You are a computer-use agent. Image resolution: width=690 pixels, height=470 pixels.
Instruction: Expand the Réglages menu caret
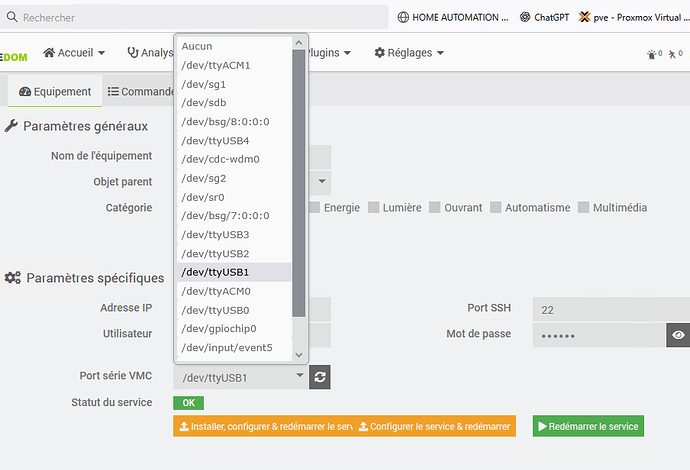tap(440, 53)
